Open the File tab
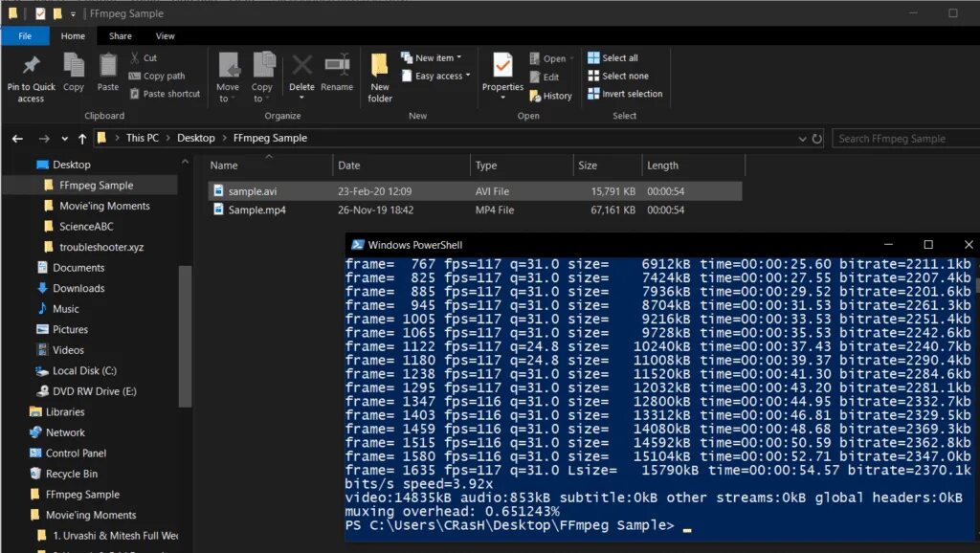 (x=25, y=35)
